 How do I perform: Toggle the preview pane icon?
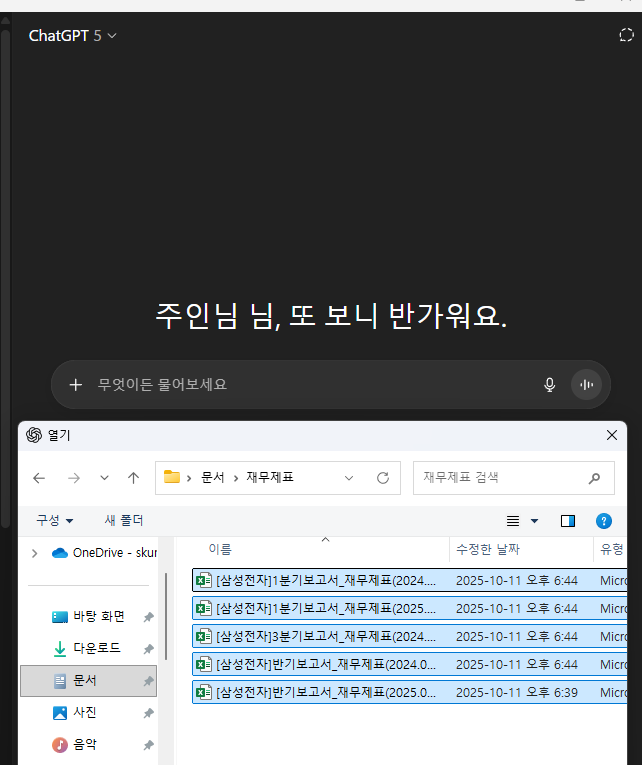[x=567, y=521]
